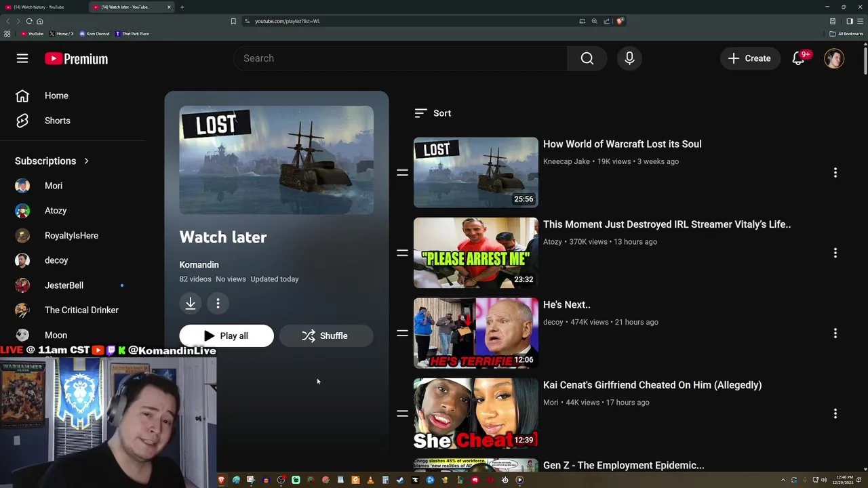Click the Brave Shields icon
This screenshot has width=868, height=488.
pyautogui.click(x=620, y=21)
